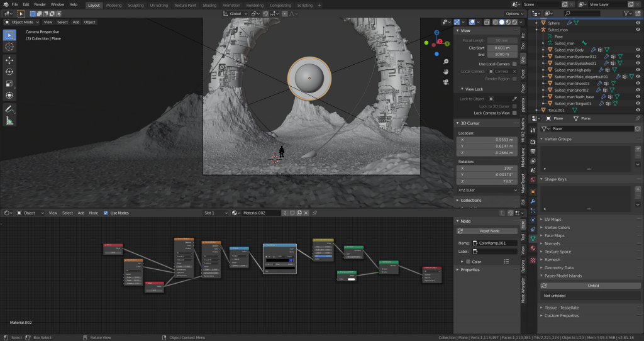Hide Suited_man:Body with eye icon
The width and height of the screenshot is (644, 341).
(638, 50)
